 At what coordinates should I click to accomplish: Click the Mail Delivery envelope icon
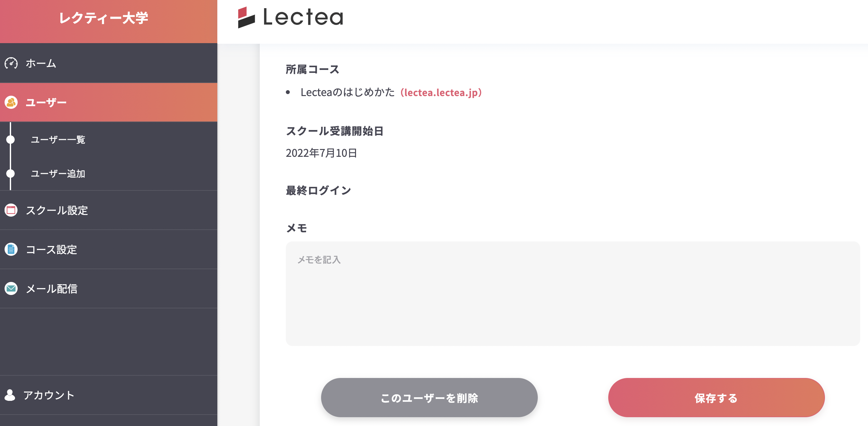11,288
